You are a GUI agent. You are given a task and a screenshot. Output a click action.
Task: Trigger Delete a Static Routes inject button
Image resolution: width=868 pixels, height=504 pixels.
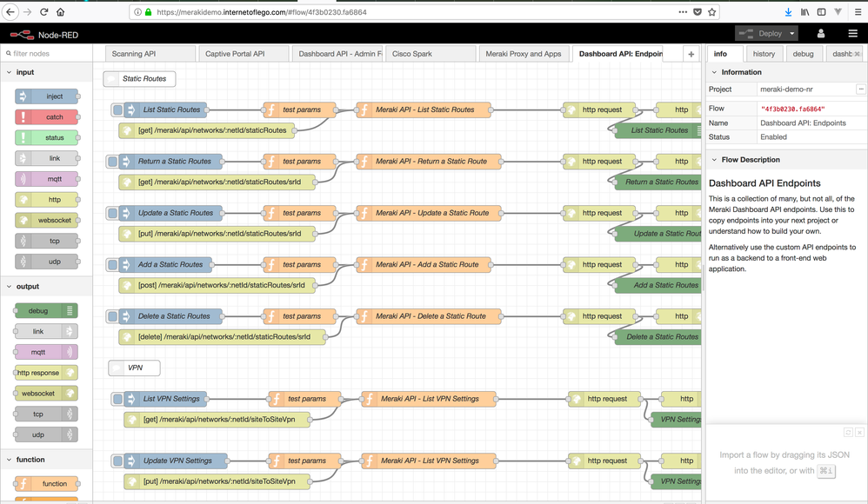coord(112,316)
